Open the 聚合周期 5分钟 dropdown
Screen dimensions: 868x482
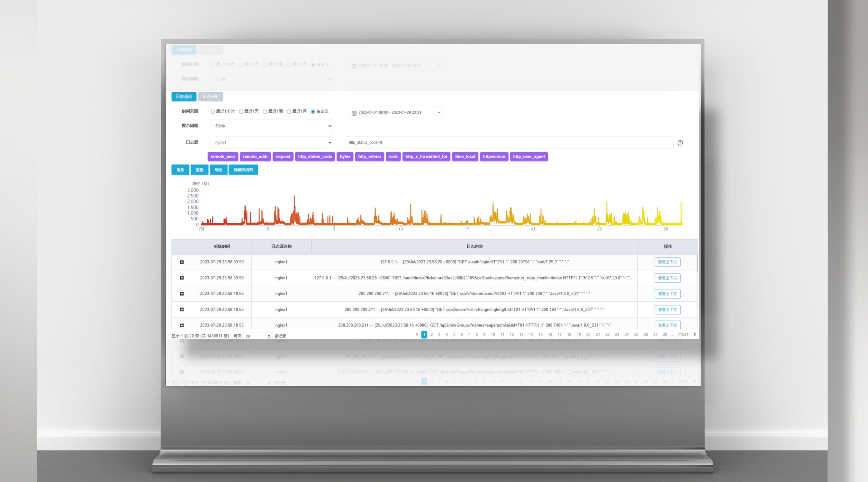pyautogui.click(x=272, y=126)
